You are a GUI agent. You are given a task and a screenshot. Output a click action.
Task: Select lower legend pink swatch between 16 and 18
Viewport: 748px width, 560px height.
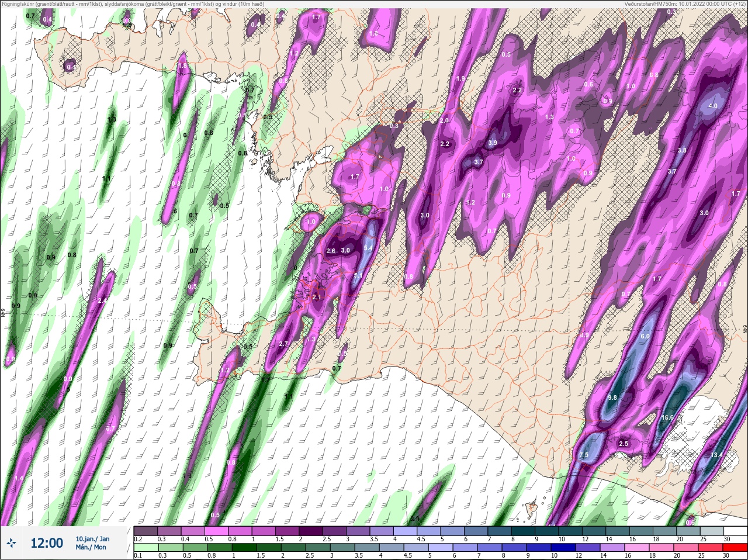tap(637, 548)
